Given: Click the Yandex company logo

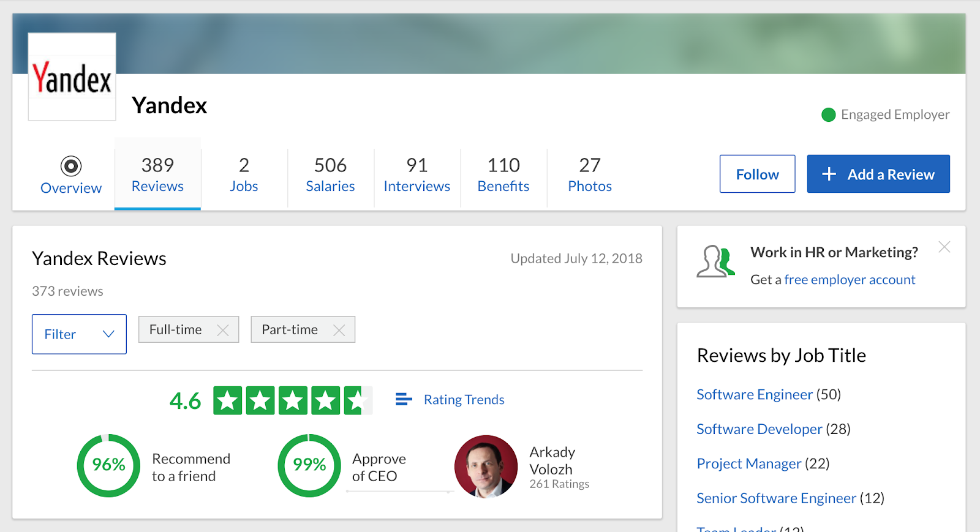Looking at the screenshot, I should [72, 77].
